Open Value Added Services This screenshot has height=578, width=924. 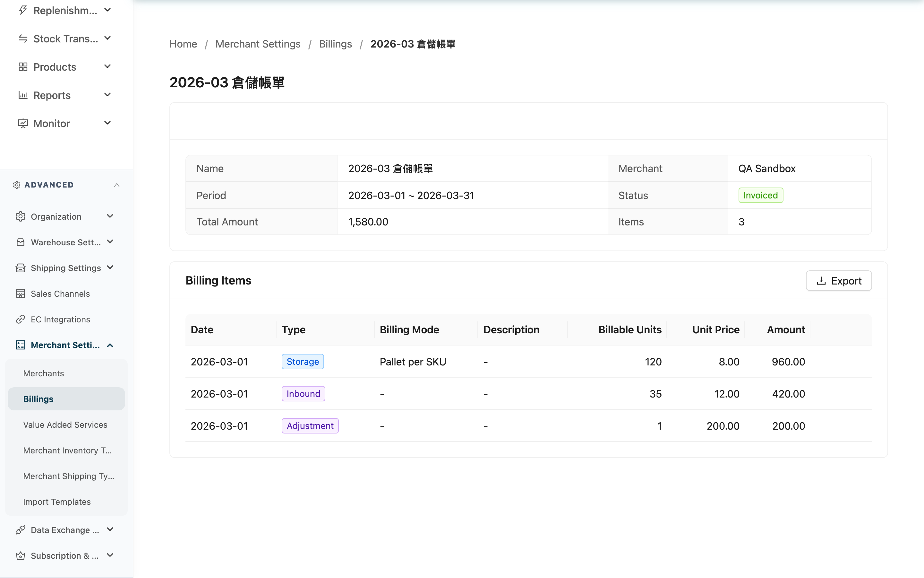tap(66, 425)
